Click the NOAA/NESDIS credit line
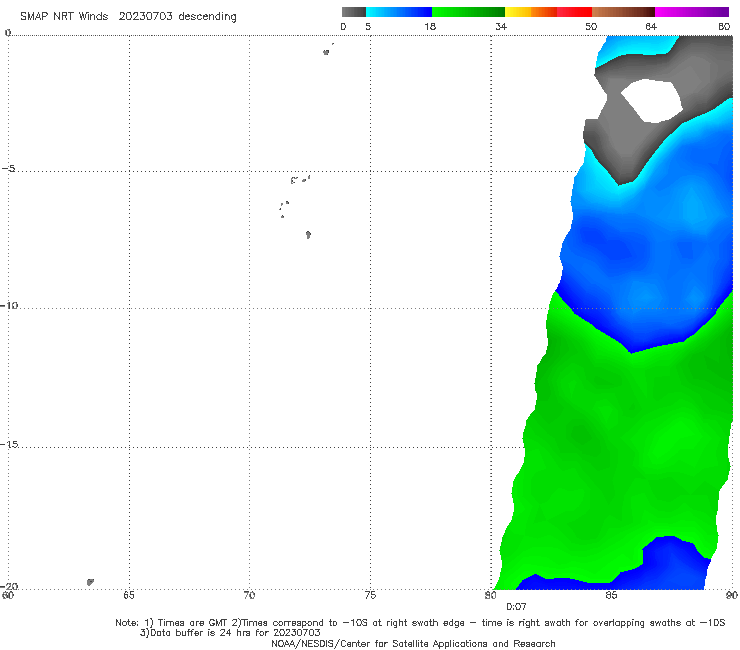Image resolution: width=740 pixels, height=650 pixels. (x=413, y=643)
